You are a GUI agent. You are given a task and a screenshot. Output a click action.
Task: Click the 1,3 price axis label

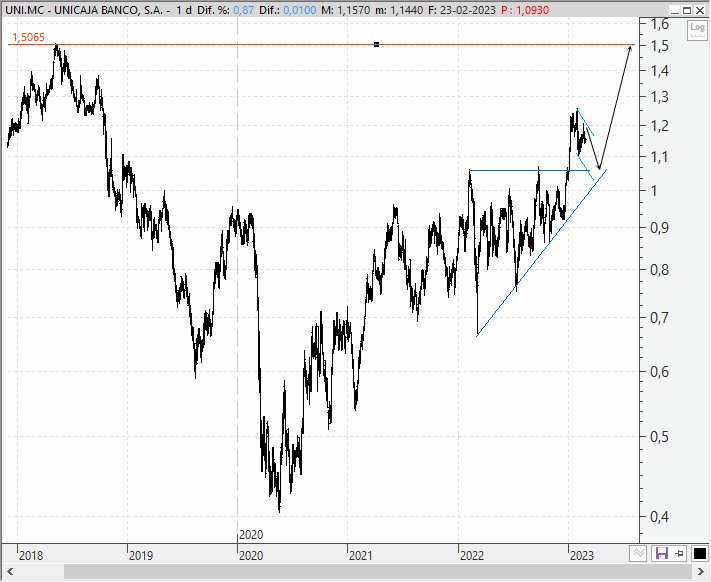pyautogui.click(x=660, y=97)
